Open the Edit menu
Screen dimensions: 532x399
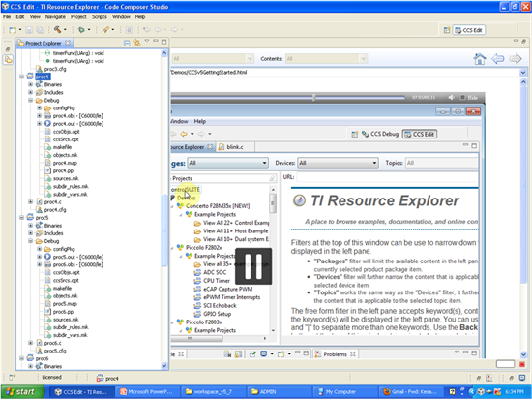point(20,17)
